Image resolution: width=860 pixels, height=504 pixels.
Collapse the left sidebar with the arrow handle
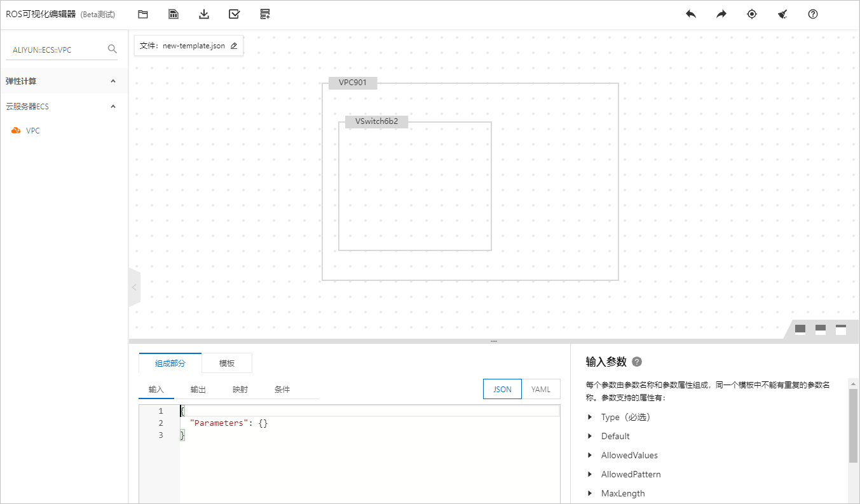pyautogui.click(x=134, y=287)
